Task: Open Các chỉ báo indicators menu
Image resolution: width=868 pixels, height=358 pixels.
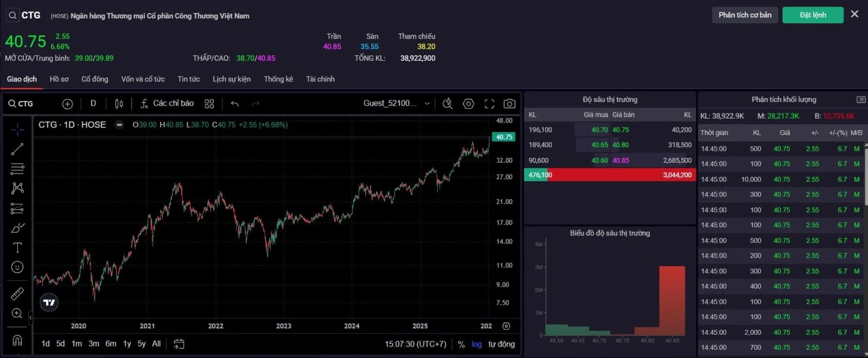Action: 167,103
